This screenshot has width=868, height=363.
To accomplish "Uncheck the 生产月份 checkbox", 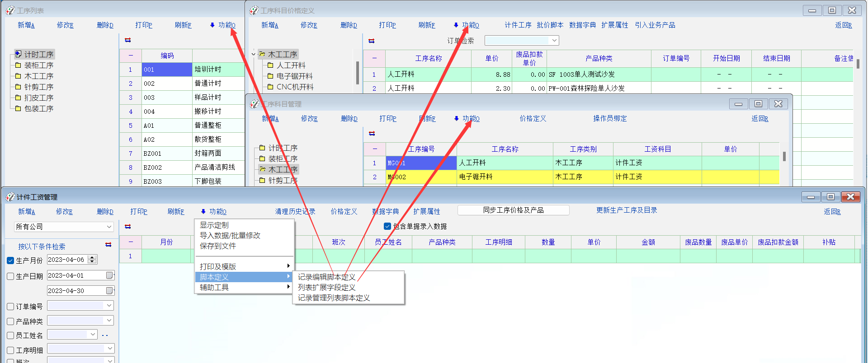I will pos(11,261).
